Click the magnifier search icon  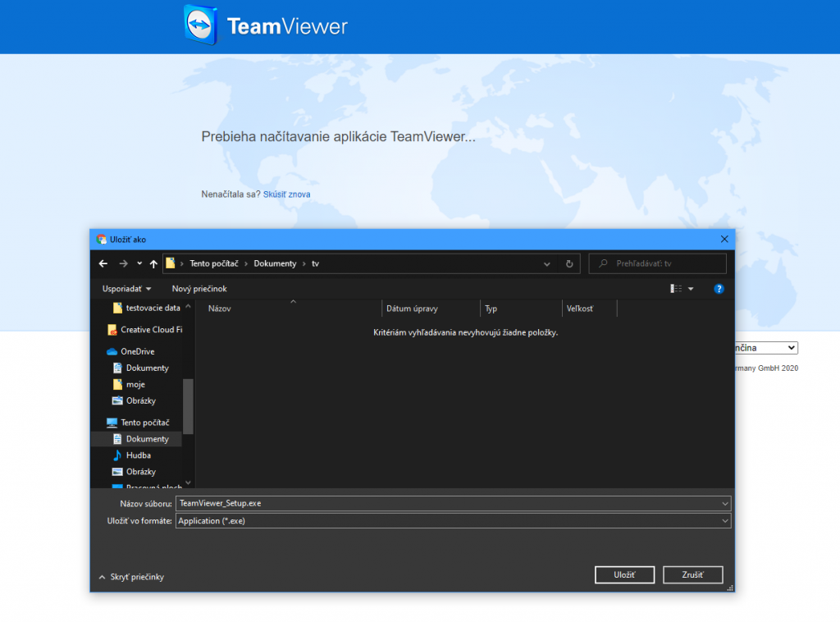(x=603, y=263)
